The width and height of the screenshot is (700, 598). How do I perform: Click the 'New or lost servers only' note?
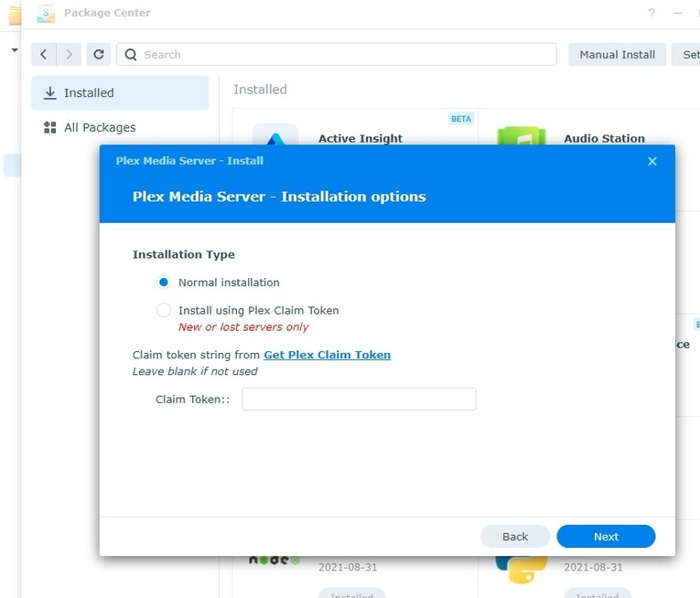click(x=243, y=327)
